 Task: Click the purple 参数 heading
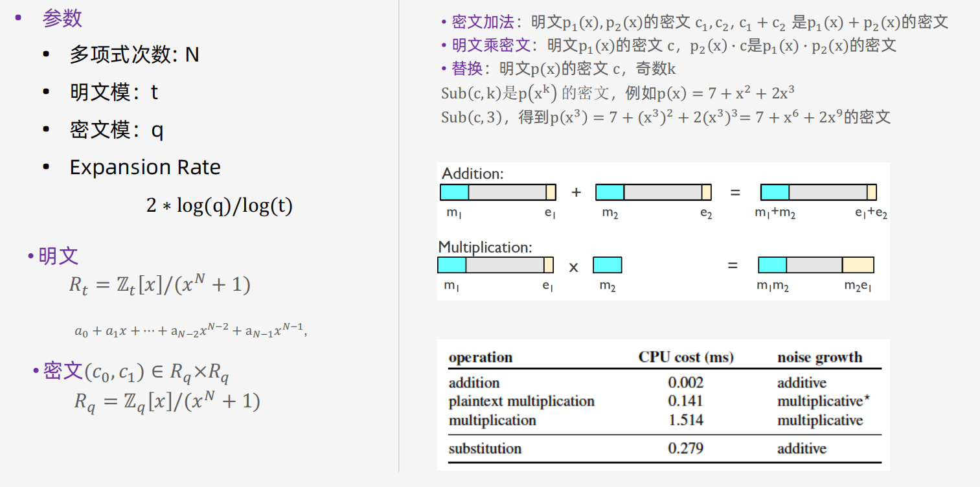coord(62,18)
